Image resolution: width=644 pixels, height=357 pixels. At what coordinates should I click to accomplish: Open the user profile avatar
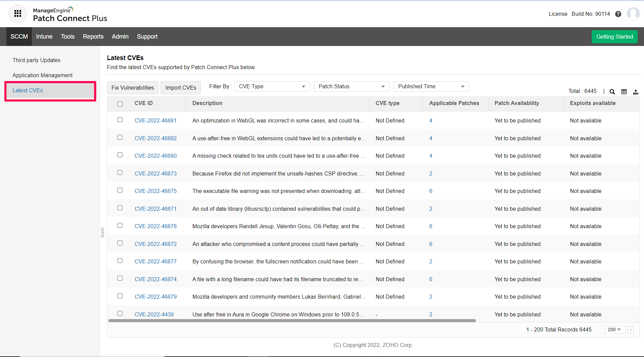click(633, 14)
